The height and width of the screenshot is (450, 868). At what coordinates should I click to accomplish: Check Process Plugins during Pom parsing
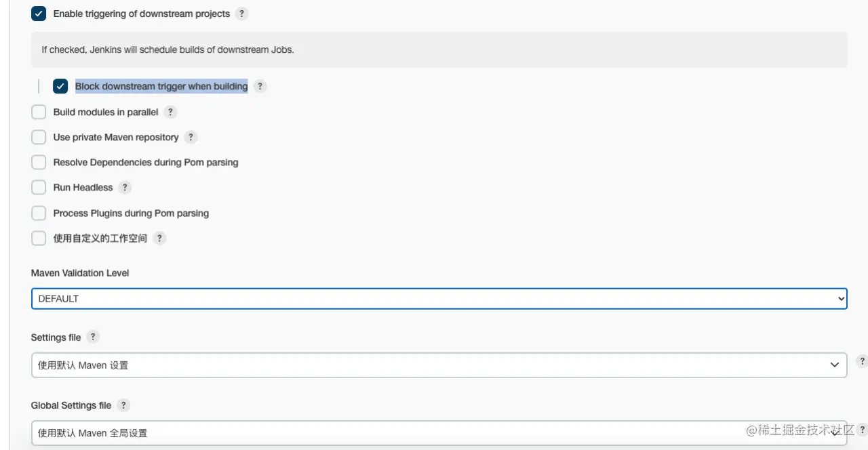39,213
